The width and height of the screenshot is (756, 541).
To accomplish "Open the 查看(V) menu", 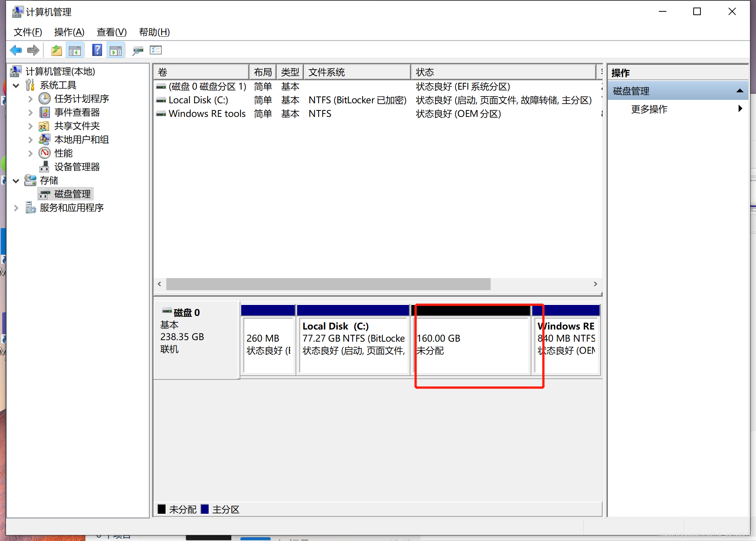I will point(112,32).
